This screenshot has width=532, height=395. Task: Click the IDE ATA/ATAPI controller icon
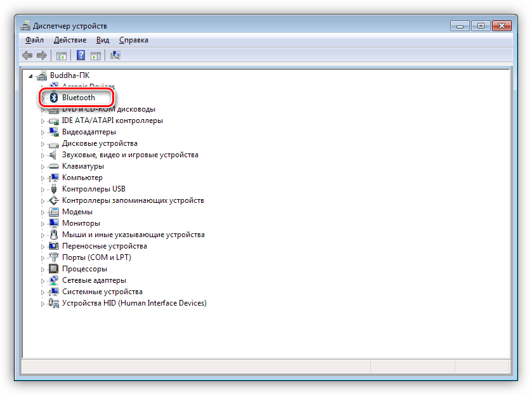click(x=54, y=121)
